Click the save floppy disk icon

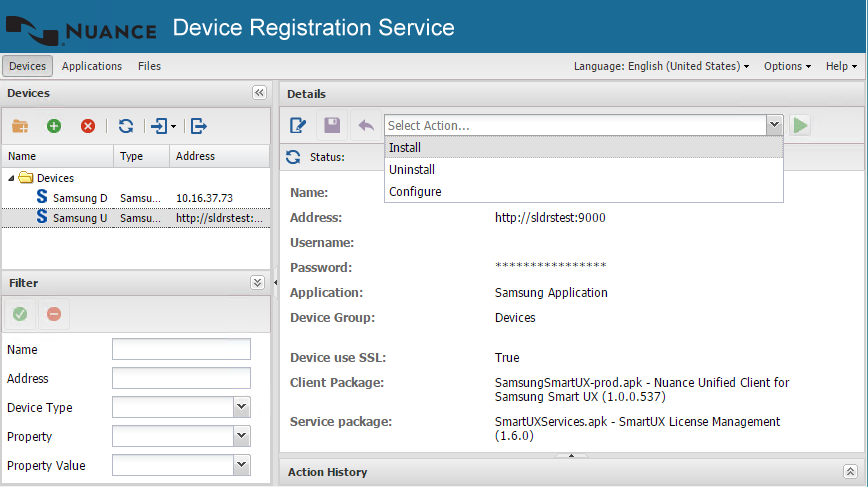tap(332, 125)
